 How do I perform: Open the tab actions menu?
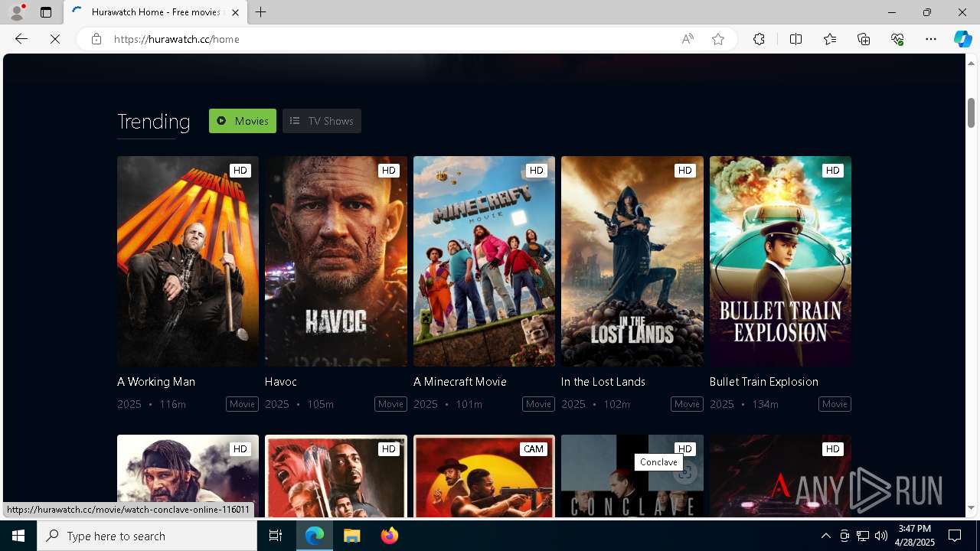[46, 12]
